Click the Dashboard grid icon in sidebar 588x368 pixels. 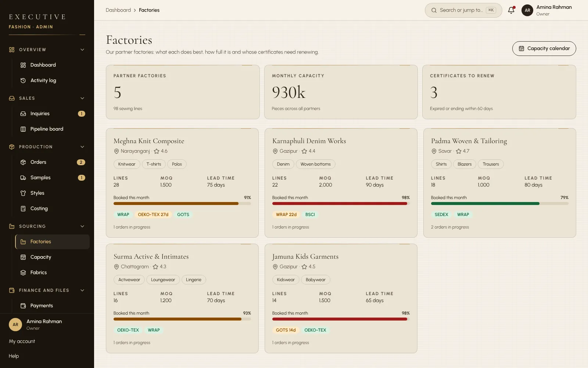[23, 65]
